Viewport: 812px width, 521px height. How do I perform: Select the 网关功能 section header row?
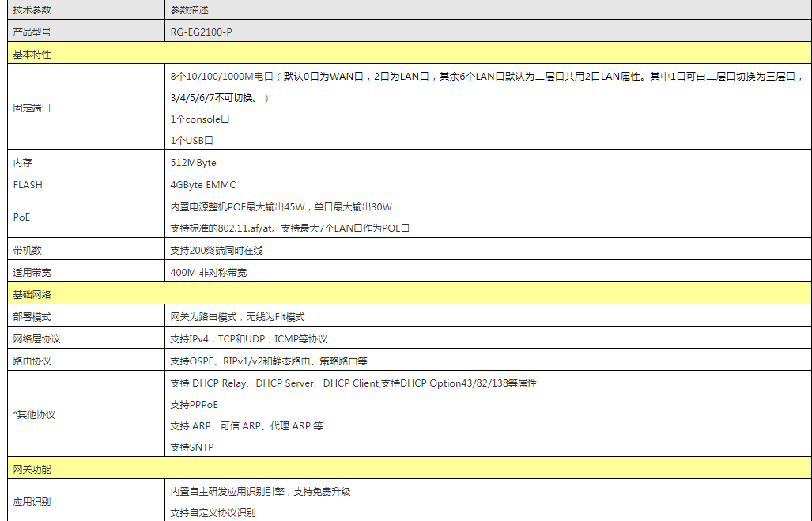(x=32, y=469)
